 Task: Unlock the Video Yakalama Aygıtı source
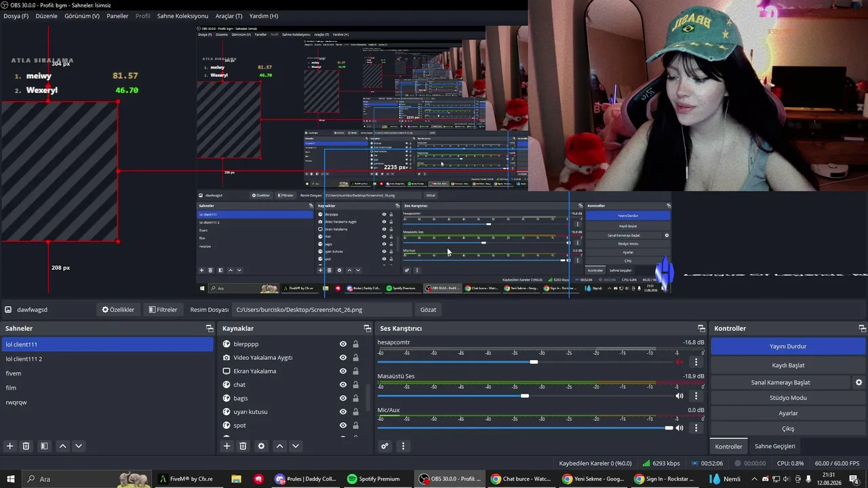[355, 358]
